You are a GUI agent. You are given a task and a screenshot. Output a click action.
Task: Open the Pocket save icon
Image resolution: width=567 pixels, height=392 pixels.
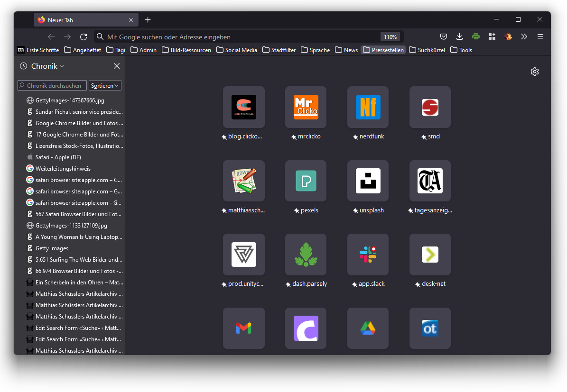pos(444,36)
